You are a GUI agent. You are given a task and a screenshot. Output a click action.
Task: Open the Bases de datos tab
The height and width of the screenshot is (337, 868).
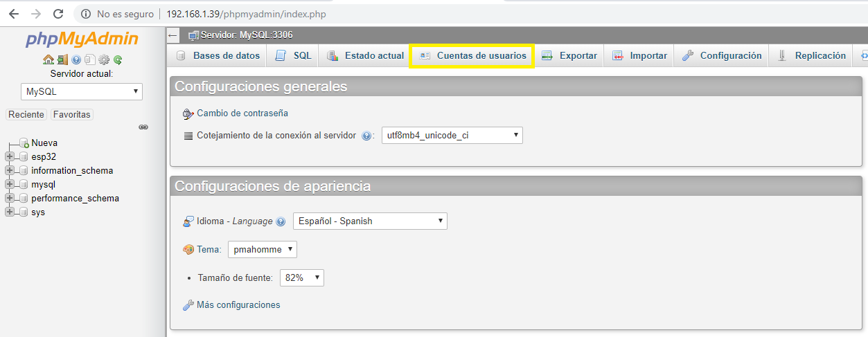pyautogui.click(x=218, y=56)
